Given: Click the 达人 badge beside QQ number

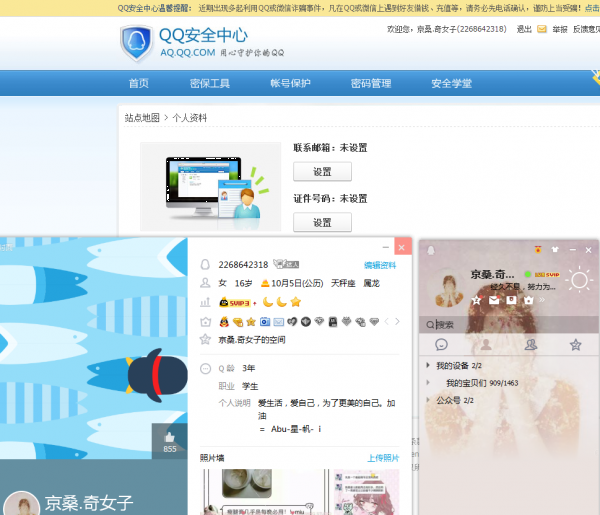Looking at the screenshot, I should click(286, 264).
